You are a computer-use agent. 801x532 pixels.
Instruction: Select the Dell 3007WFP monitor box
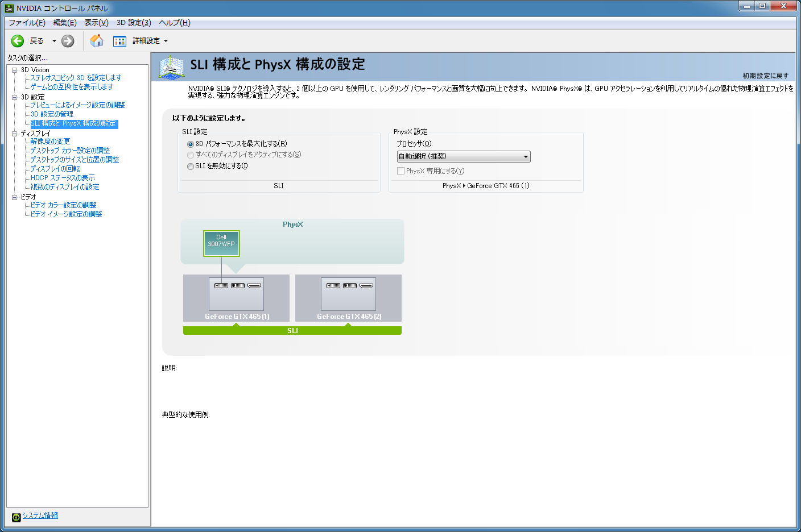coord(221,243)
